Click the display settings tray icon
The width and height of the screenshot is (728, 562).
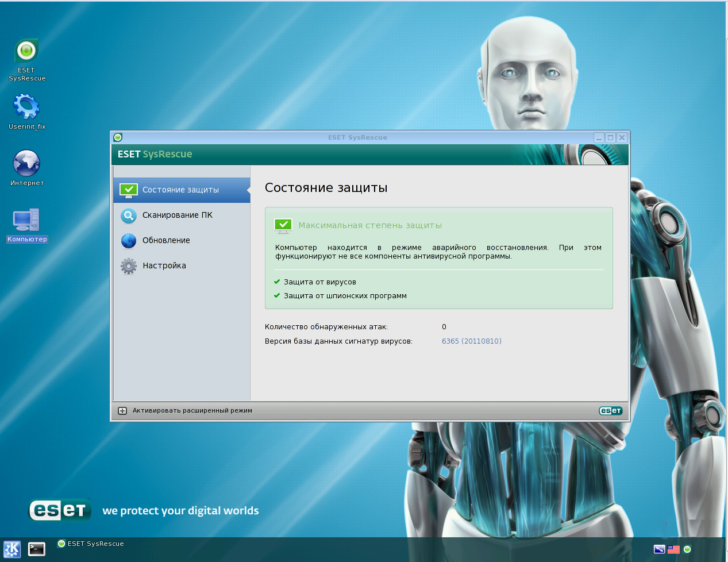coord(659,549)
